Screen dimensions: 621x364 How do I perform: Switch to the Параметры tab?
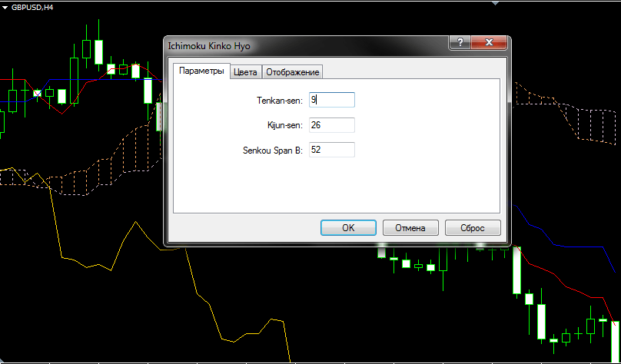(x=201, y=71)
